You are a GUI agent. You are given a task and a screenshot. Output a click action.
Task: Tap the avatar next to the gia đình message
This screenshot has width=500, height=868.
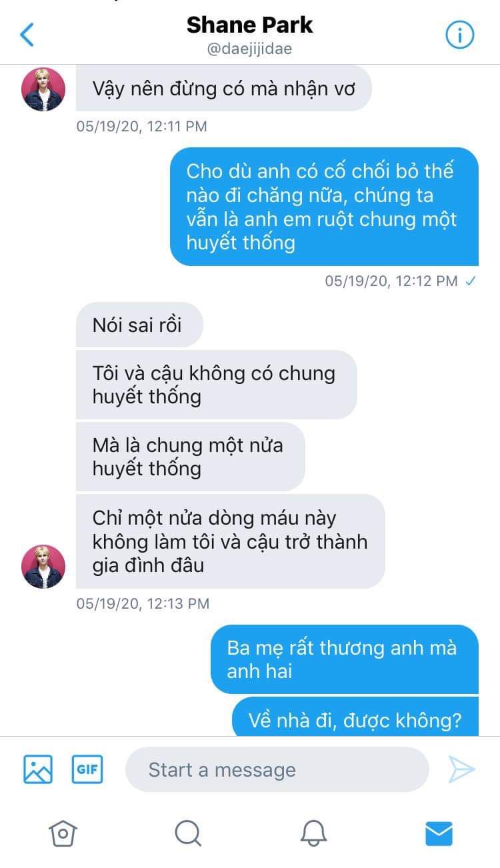coord(43,566)
